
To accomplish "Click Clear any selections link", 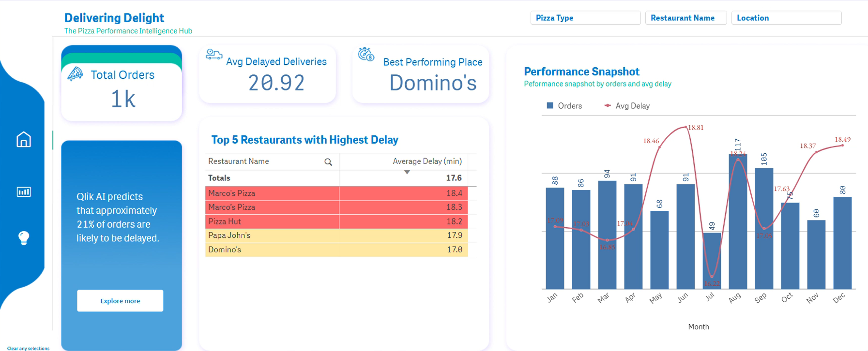I will coord(28,348).
